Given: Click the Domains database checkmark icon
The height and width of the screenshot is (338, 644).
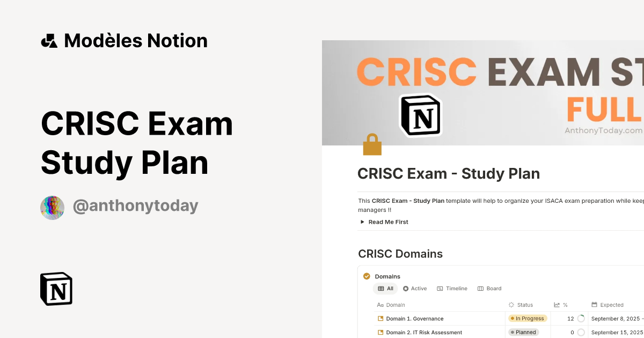Looking at the screenshot, I should [367, 276].
